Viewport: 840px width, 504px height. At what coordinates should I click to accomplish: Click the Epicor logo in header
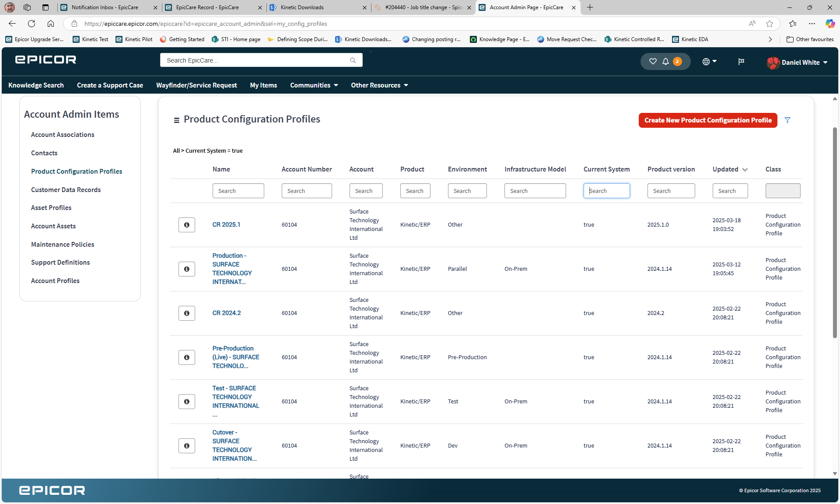point(46,59)
